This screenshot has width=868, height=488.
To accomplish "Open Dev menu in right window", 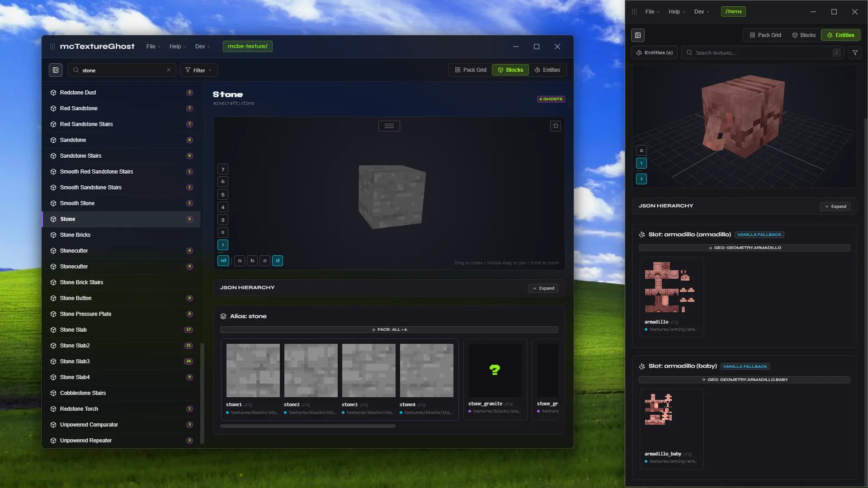I will 702,12.
